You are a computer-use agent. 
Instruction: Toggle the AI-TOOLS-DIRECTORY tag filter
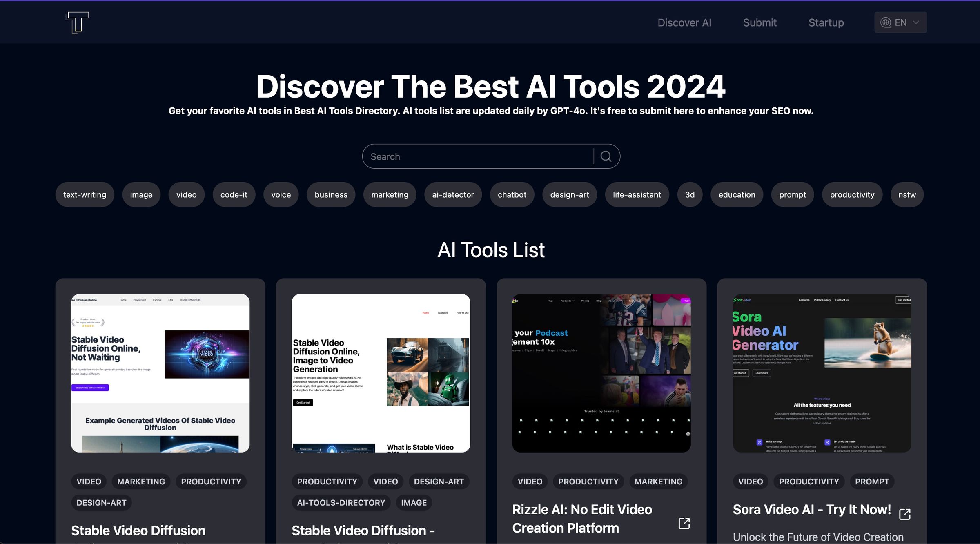[341, 502]
